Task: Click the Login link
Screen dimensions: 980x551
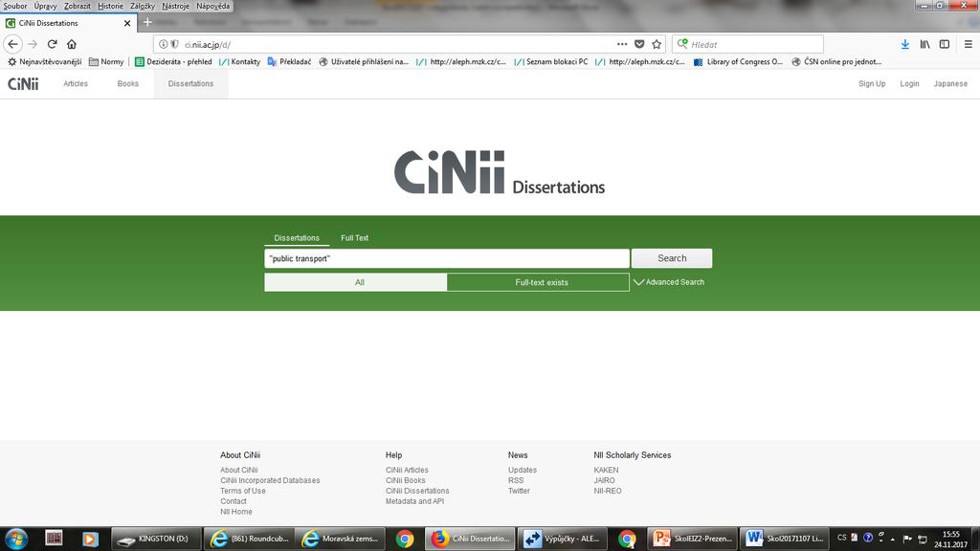Action: [x=909, y=84]
